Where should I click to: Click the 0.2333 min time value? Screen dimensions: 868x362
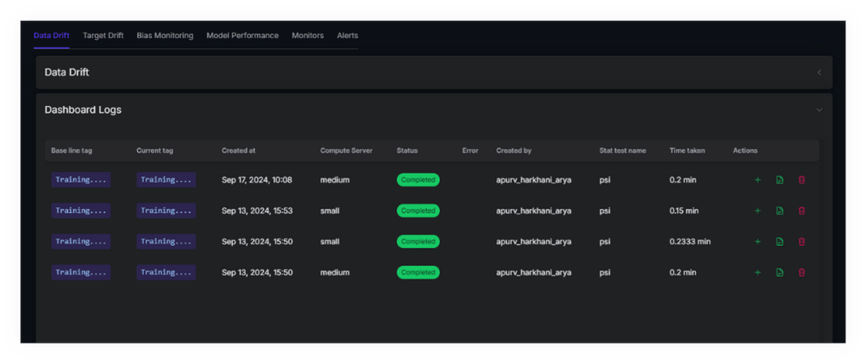(690, 241)
